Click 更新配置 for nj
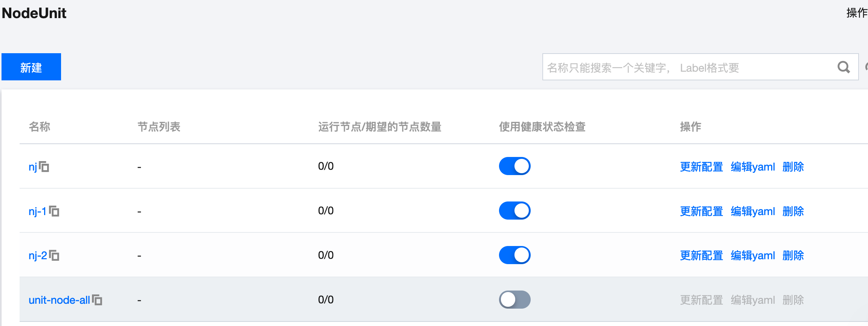 point(701,167)
